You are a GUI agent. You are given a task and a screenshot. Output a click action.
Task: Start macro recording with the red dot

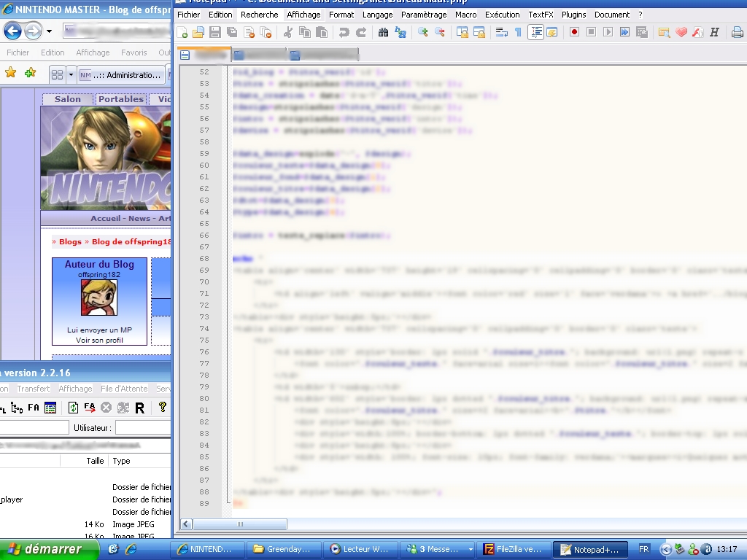574,32
